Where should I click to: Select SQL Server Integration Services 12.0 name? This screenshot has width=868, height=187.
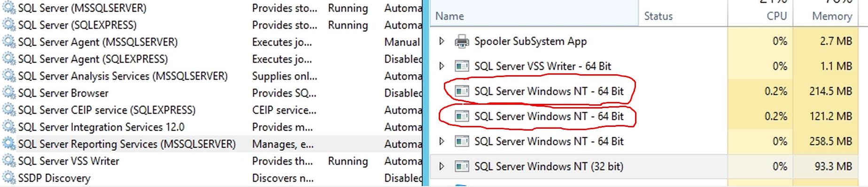[101, 127]
